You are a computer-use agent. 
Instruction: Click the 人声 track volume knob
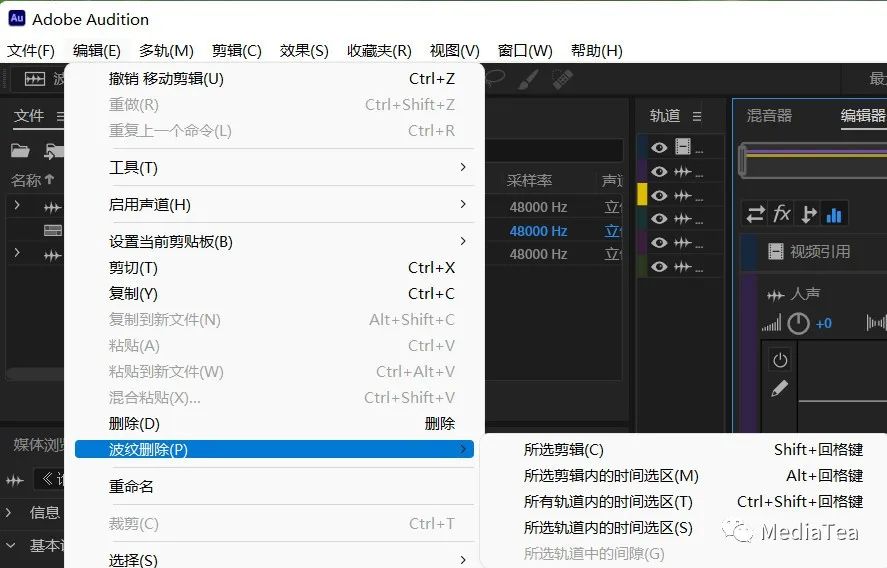click(798, 324)
